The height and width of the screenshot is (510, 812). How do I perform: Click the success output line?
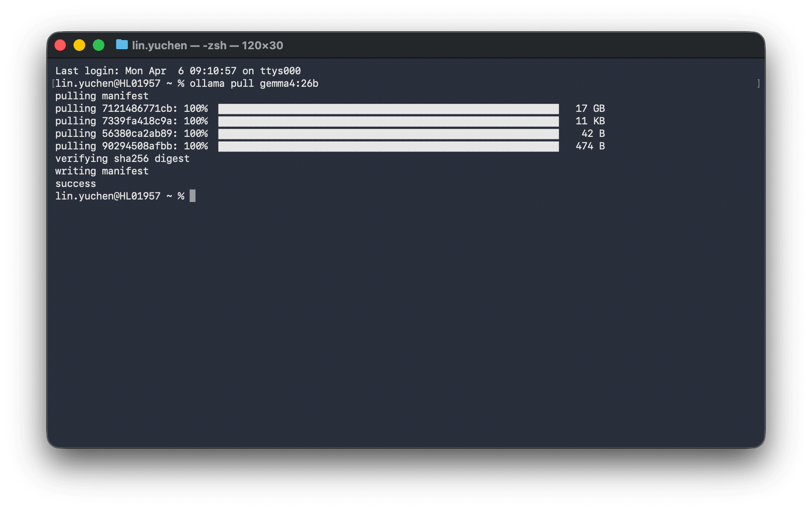point(76,184)
